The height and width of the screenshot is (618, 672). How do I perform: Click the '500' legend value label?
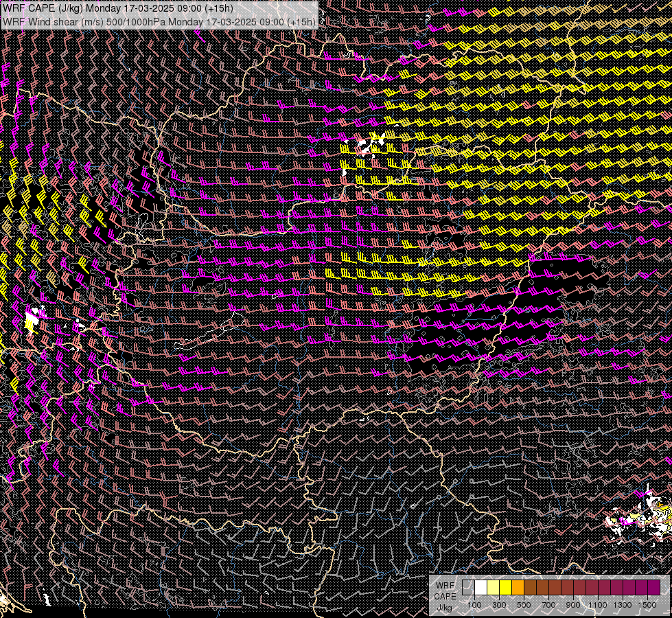524,605
